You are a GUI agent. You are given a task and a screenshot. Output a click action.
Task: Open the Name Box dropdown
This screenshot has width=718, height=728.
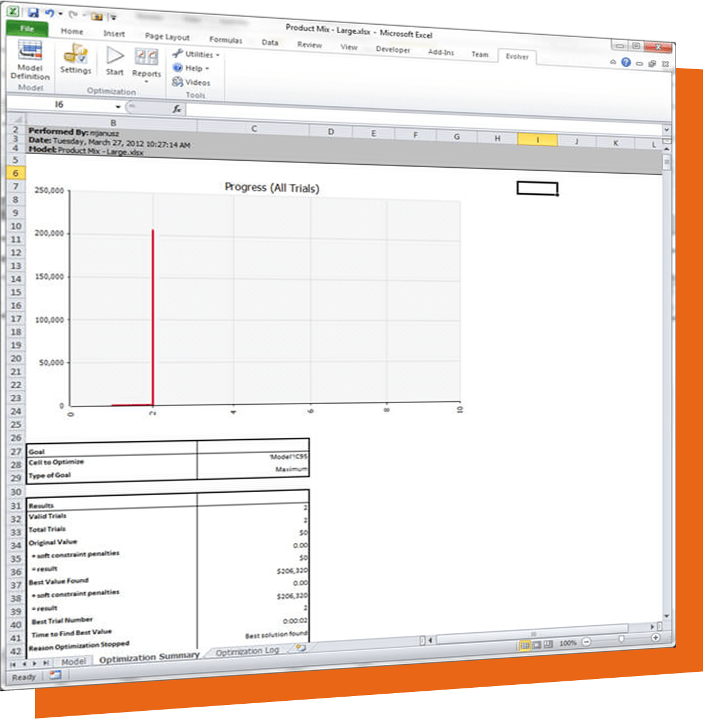coord(118,107)
